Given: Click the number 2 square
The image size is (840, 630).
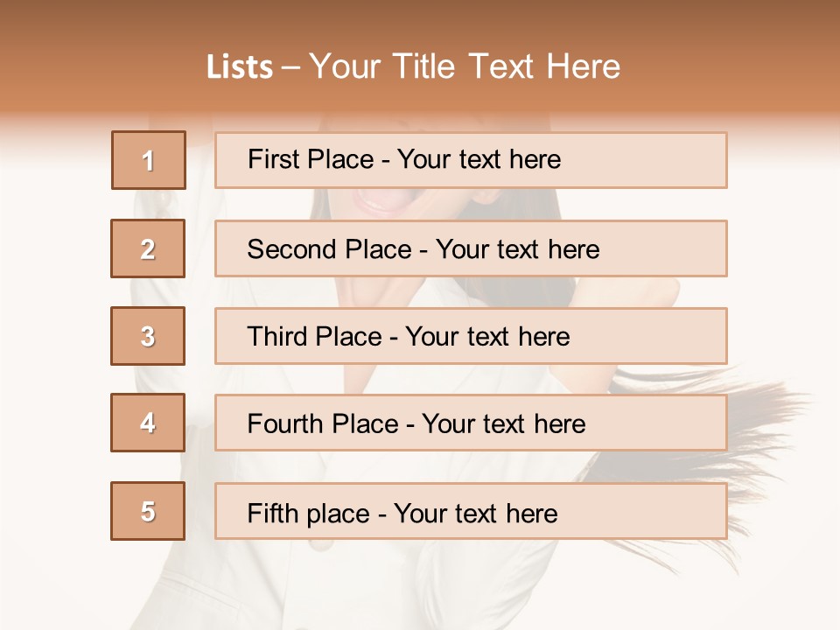Looking at the screenshot, I should point(148,248).
